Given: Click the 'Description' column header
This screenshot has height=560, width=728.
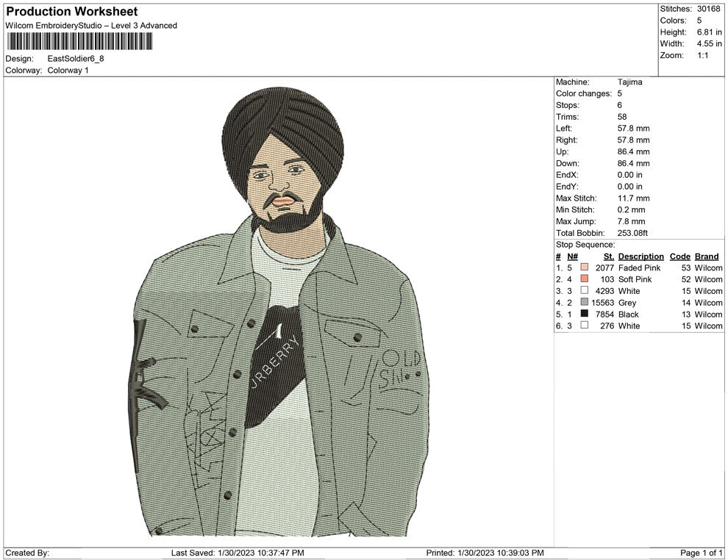Looking at the screenshot, I should tap(640, 256).
